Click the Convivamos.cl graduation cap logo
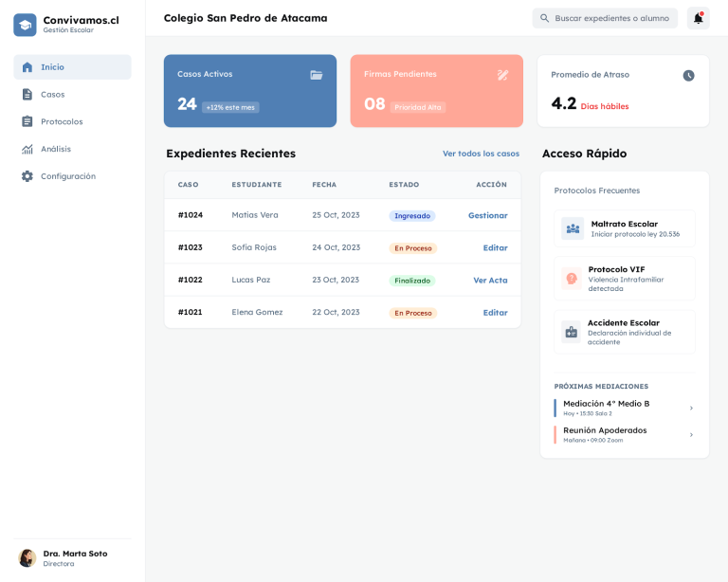This screenshot has height=582, width=728. (25, 25)
